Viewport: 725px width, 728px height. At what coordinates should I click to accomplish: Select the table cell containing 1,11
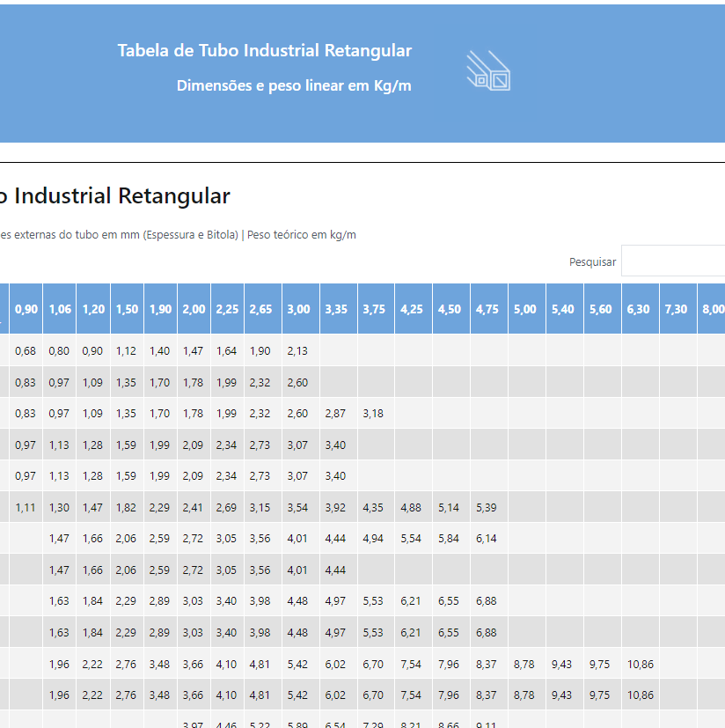(x=26, y=507)
